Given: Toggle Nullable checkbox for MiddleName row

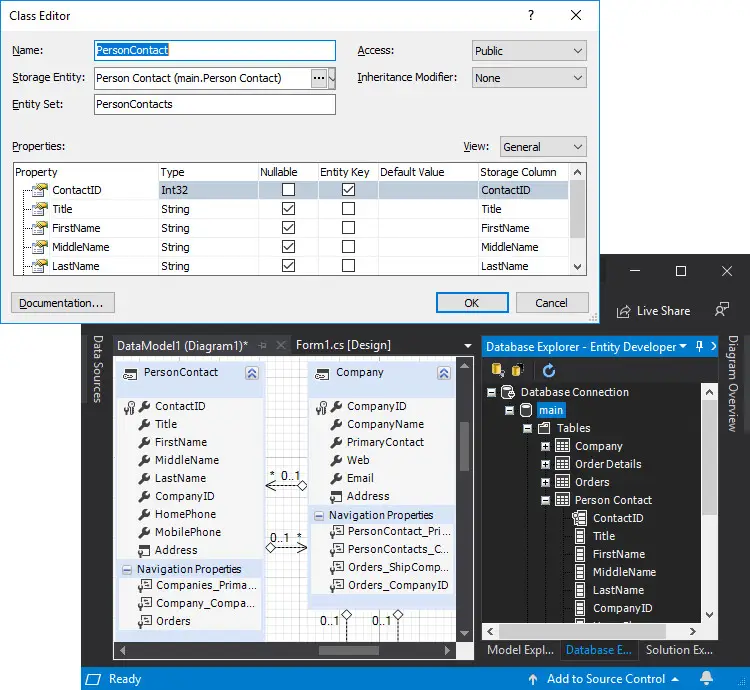Looking at the screenshot, I should (x=288, y=247).
